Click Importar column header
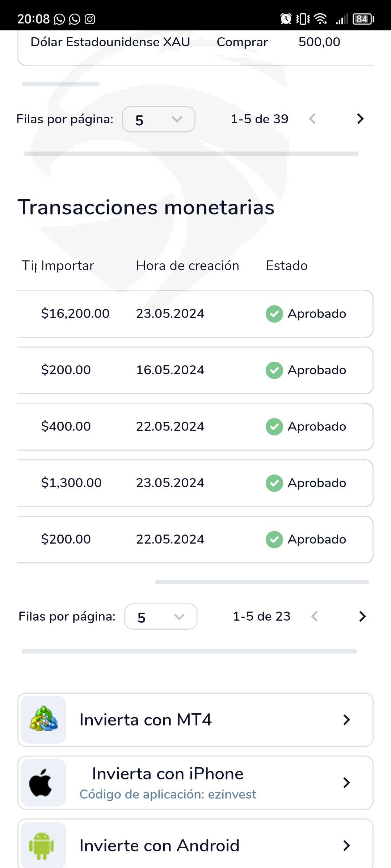Viewport: 391px width, 868px height. [x=67, y=266]
